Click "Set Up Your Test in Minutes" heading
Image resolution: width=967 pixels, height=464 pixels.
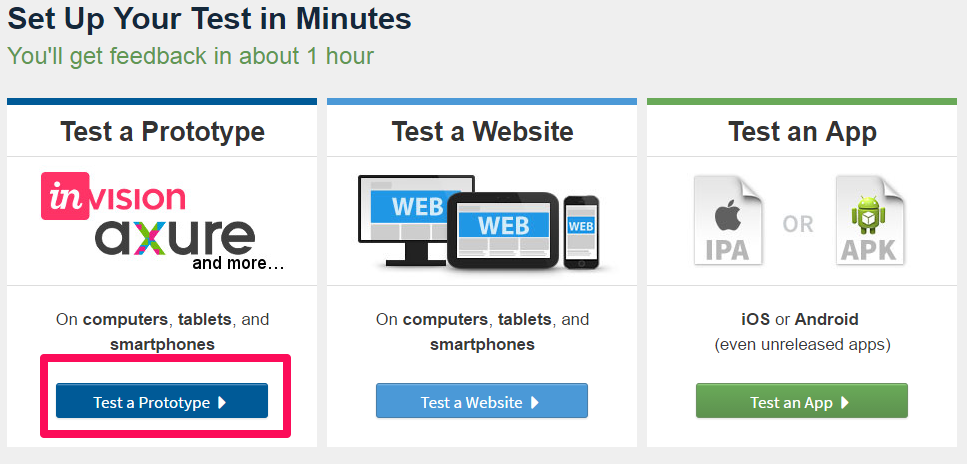click(209, 19)
